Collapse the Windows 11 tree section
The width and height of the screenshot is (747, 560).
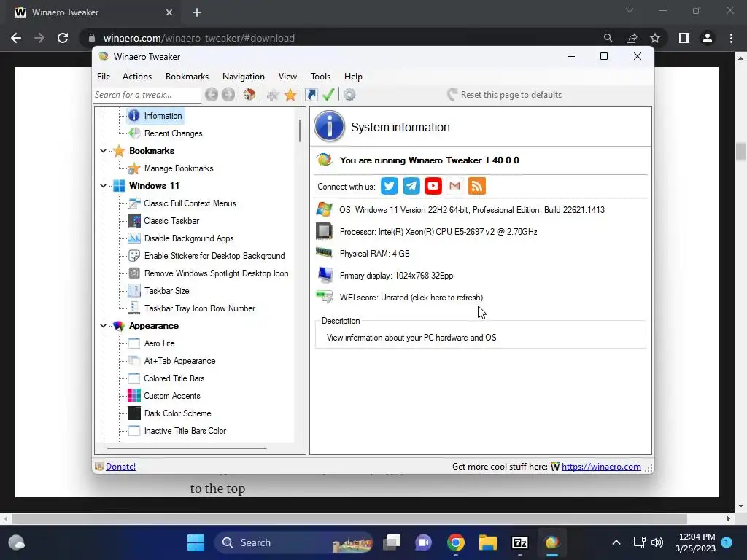(x=103, y=186)
